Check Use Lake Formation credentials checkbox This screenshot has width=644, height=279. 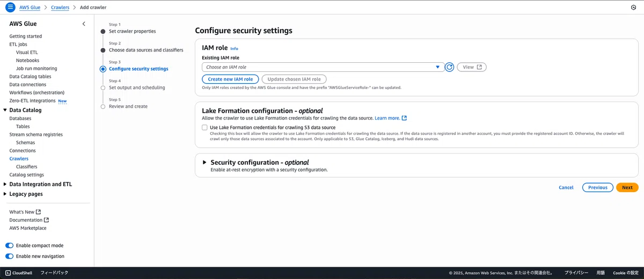(x=204, y=127)
